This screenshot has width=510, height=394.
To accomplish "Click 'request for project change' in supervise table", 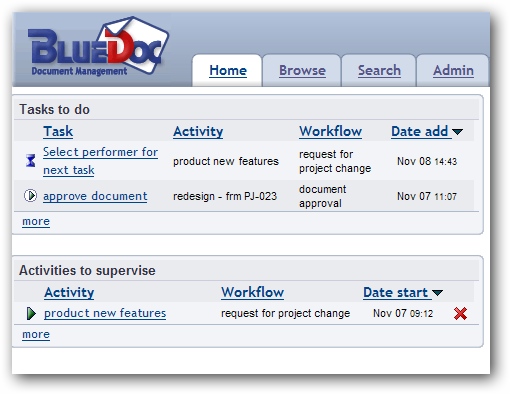I will coord(286,313).
